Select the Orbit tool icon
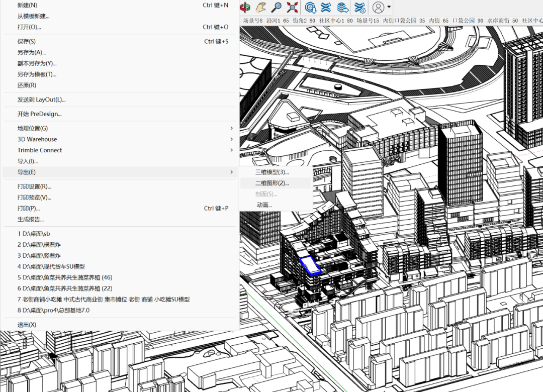 [x=245, y=7]
